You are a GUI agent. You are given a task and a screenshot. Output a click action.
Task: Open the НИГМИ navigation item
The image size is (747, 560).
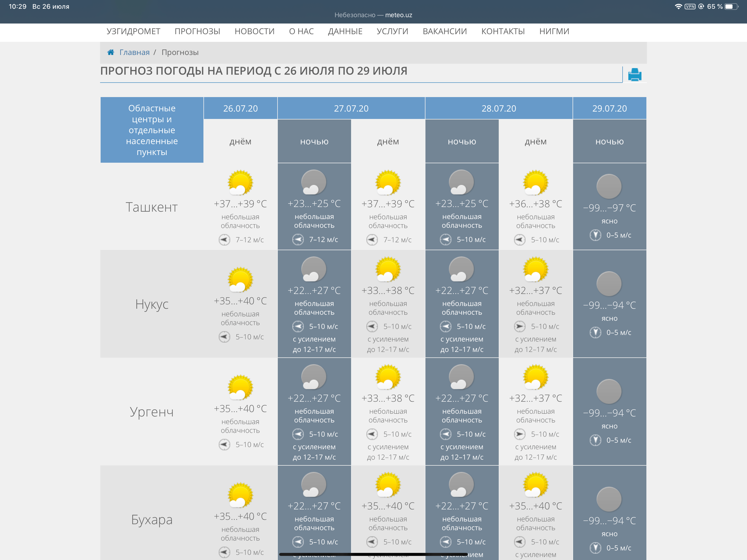pyautogui.click(x=554, y=31)
